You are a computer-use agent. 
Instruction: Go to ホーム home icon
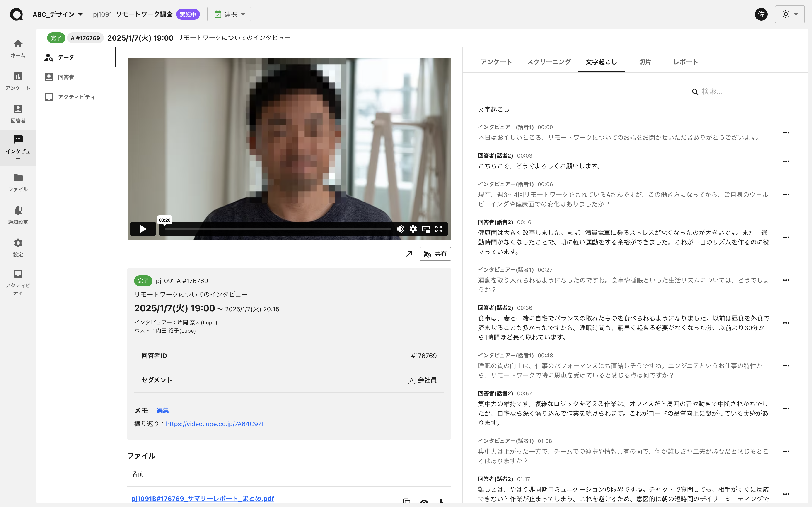tap(18, 48)
